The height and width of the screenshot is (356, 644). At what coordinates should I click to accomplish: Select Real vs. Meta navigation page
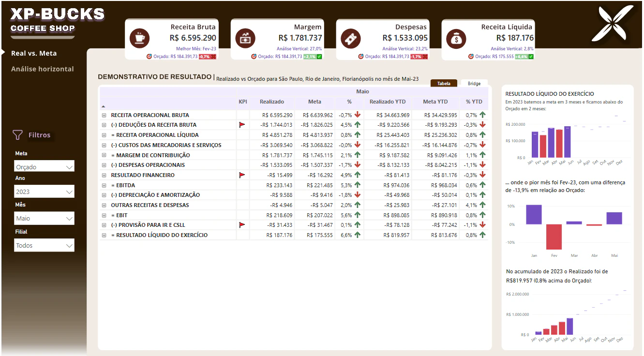pyautogui.click(x=34, y=53)
